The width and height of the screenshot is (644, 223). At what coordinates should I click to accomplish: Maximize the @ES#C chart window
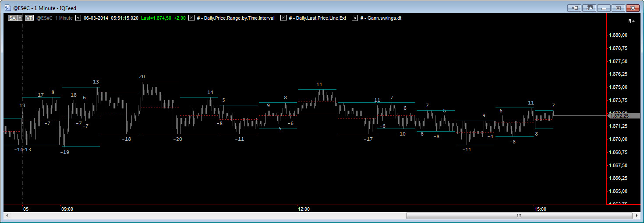[618, 8]
